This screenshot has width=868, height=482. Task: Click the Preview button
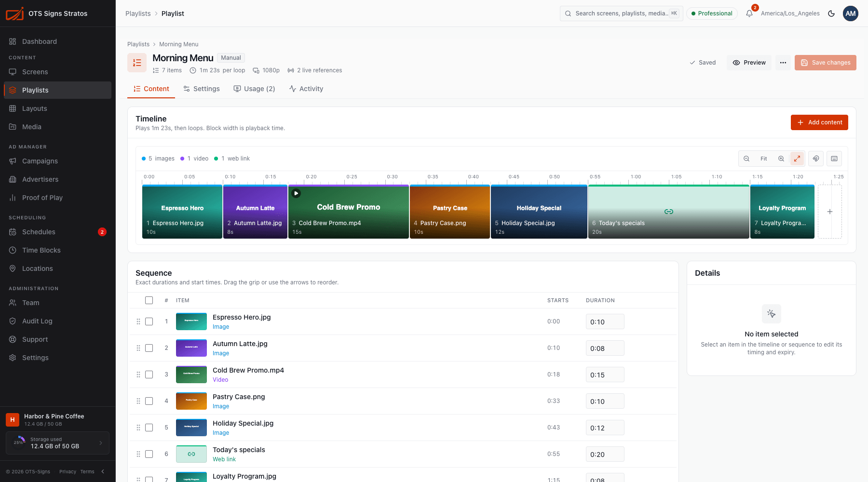pos(749,63)
